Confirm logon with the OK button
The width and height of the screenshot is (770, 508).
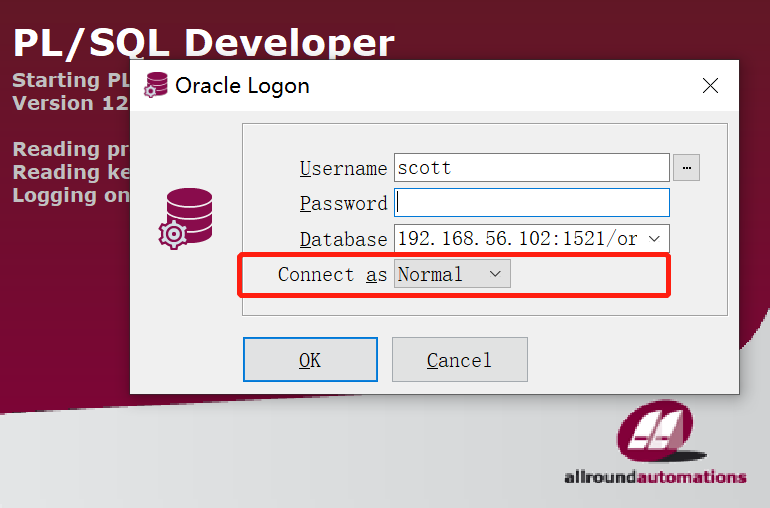(310, 360)
